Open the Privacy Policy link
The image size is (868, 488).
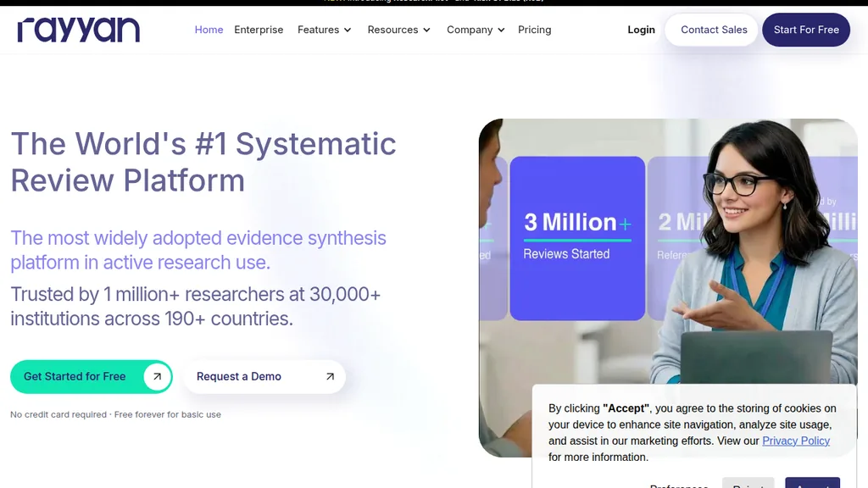795,441
